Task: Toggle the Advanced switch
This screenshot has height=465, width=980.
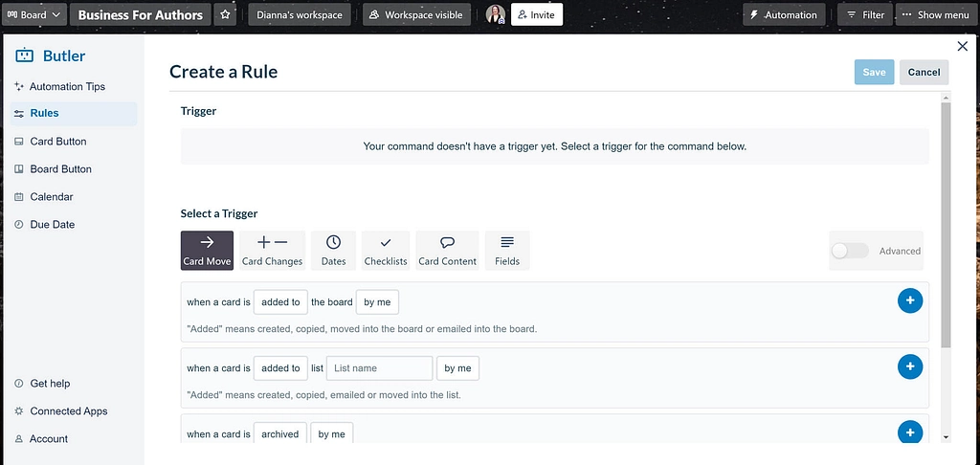Action: [850, 251]
